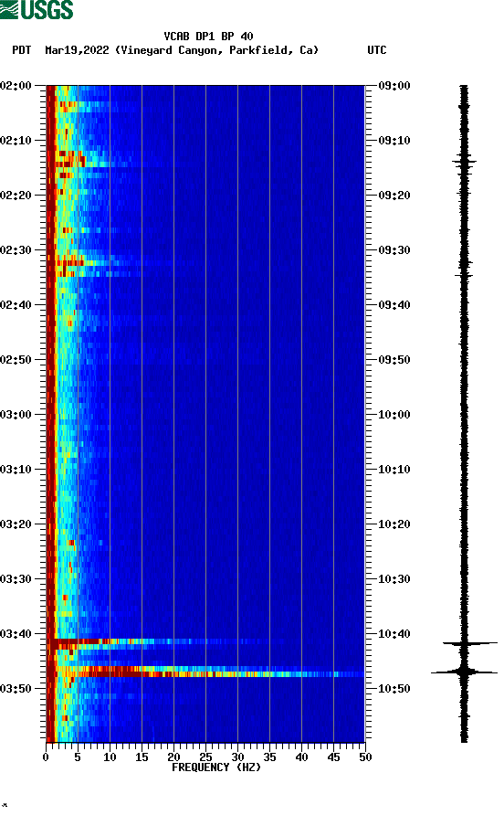
Task: Click the 09:30 UTC time label
Action: (x=394, y=250)
